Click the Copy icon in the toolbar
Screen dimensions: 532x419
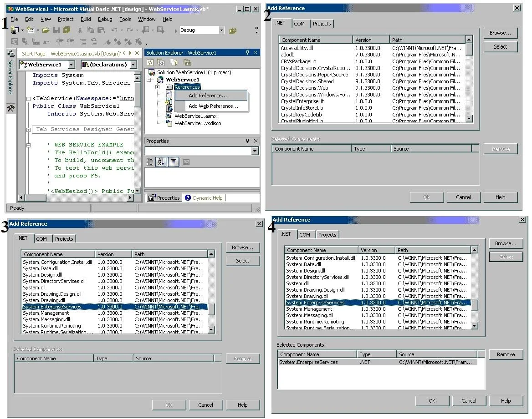pos(90,30)
